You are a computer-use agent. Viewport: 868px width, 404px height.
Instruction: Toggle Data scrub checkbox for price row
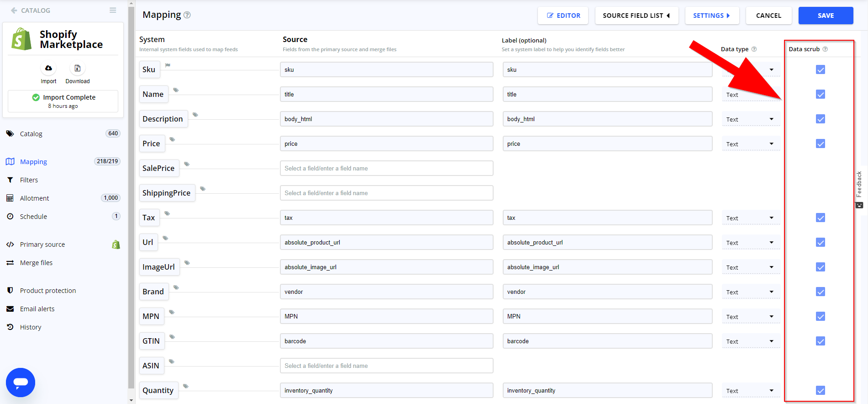pyautogui.click(x=821, y=144)
